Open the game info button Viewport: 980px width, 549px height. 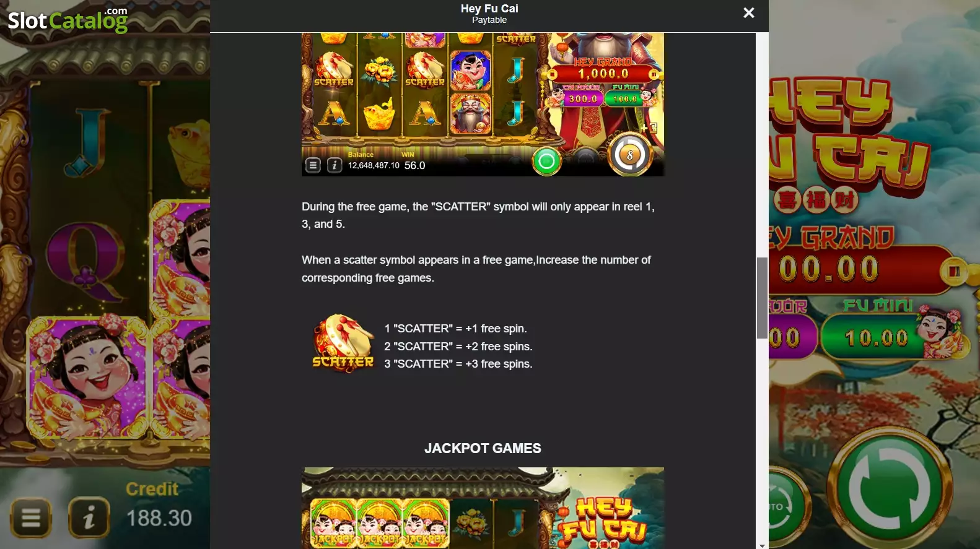[x=89, y=517]
